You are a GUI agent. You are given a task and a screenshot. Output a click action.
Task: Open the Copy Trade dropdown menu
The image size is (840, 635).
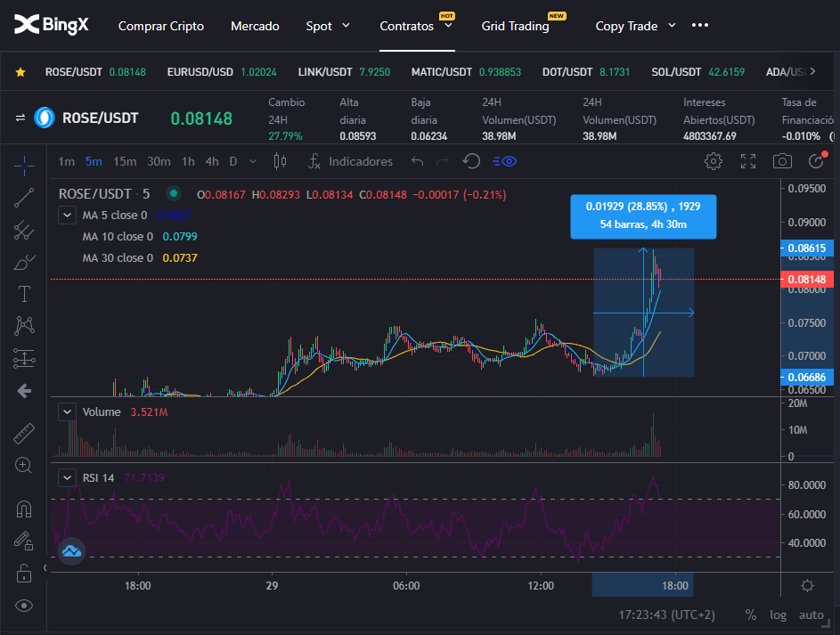635,26
